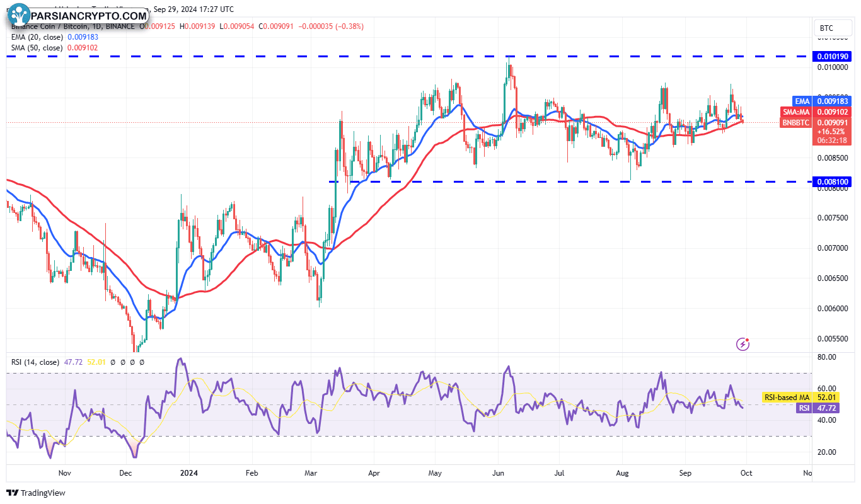
Task: Open the BTC currency selector
Action: (x=825, y=28)
